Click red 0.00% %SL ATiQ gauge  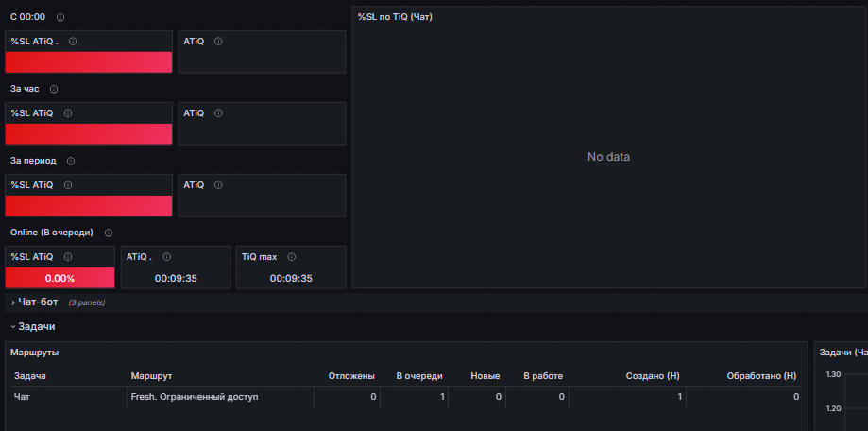coord(60,278)
